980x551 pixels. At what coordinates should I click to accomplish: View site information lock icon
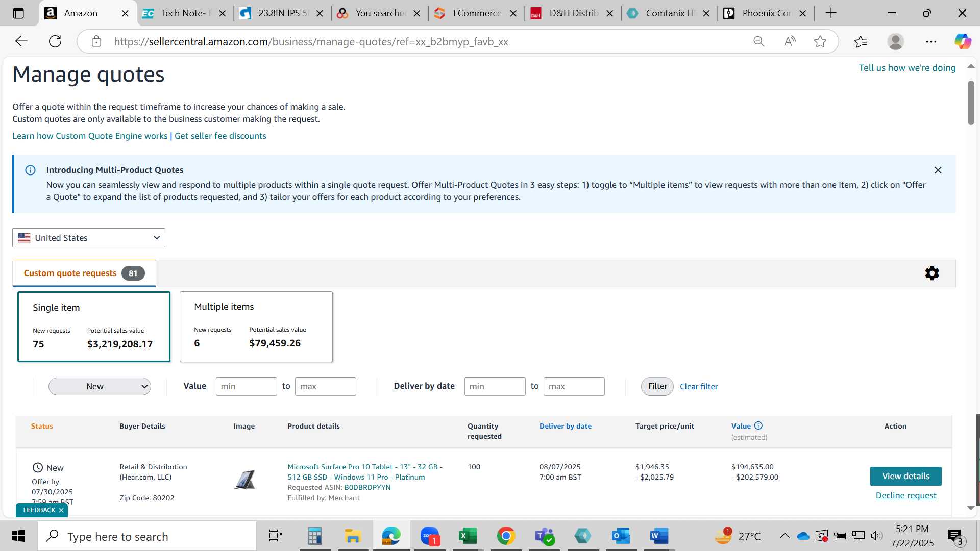coord(96,41)
